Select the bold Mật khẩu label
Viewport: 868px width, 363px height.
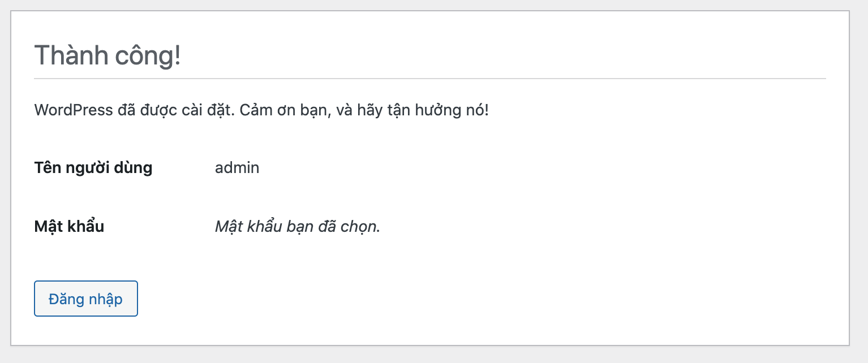click(x=69, y=227)
